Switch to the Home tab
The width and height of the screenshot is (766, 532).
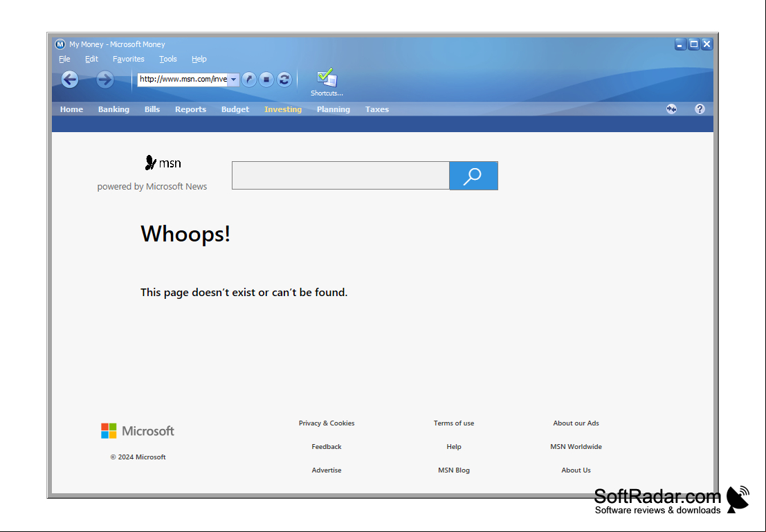click(71, 109)
